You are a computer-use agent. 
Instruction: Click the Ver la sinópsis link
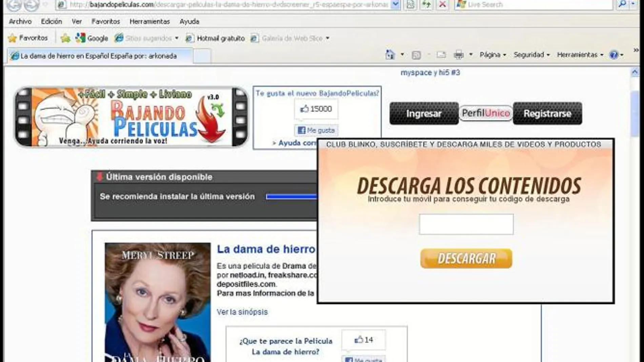tap(242, 312)
